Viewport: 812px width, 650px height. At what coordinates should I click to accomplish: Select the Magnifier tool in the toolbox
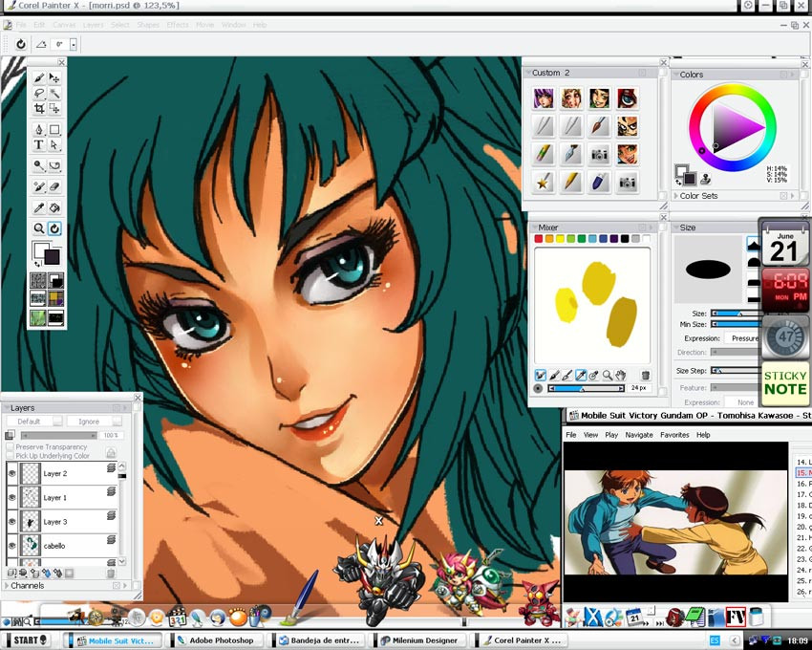[x=39, y=228]
